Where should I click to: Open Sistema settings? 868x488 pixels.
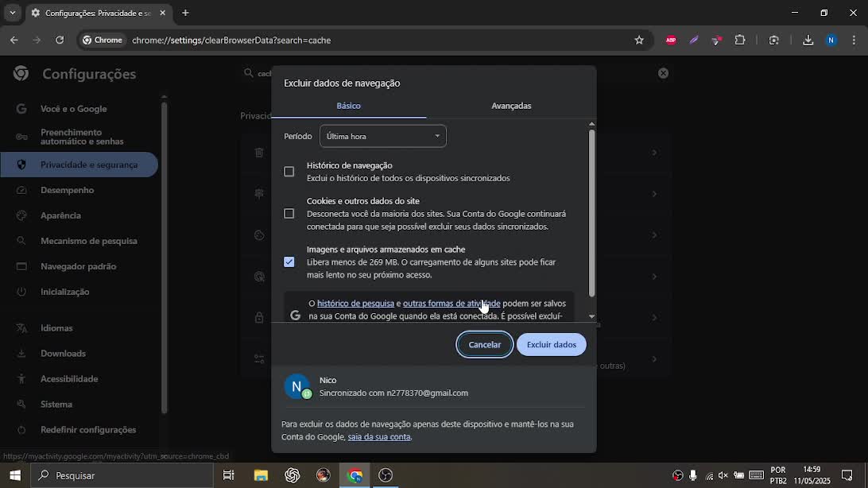coord(79,405)
